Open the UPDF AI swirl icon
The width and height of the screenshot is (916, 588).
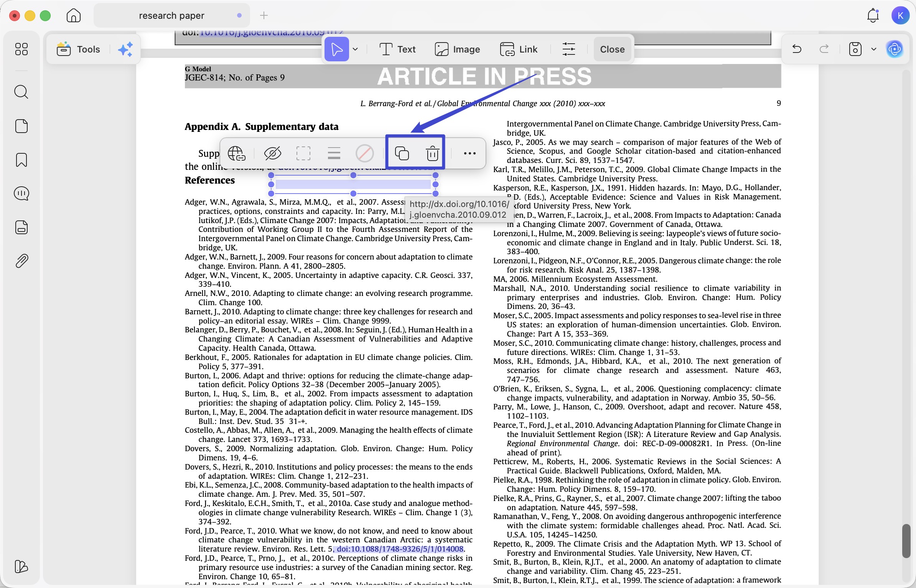point(895,49)
